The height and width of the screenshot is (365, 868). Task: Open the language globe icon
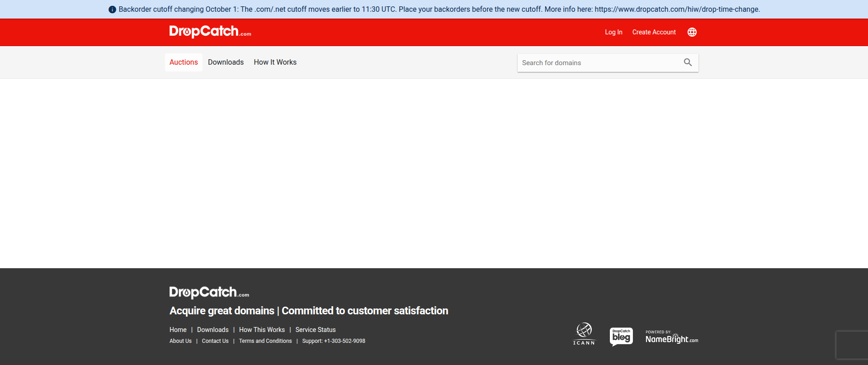tap(692, 32)
